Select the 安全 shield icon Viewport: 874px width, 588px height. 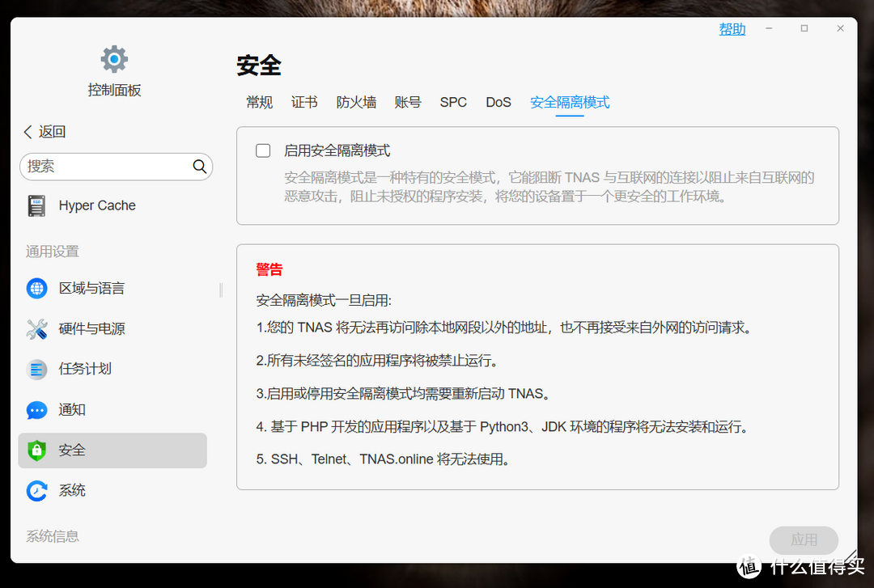[x=36, y=451]
